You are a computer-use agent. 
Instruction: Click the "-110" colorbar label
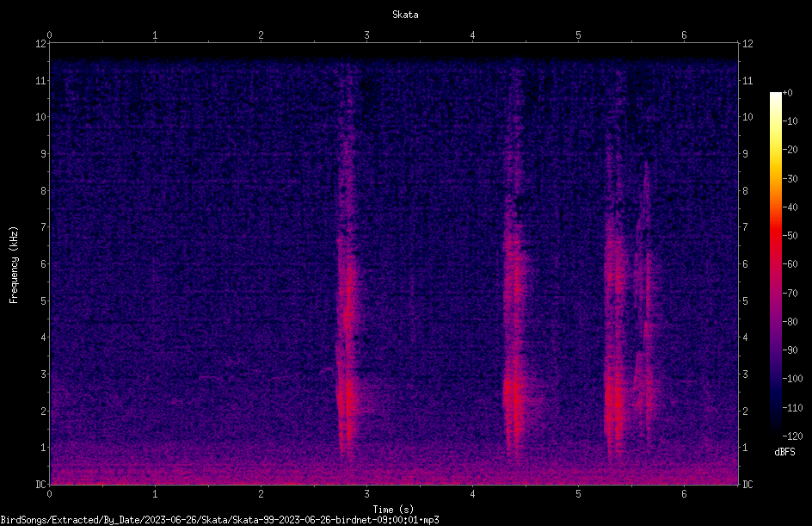[x=792, y=408]
